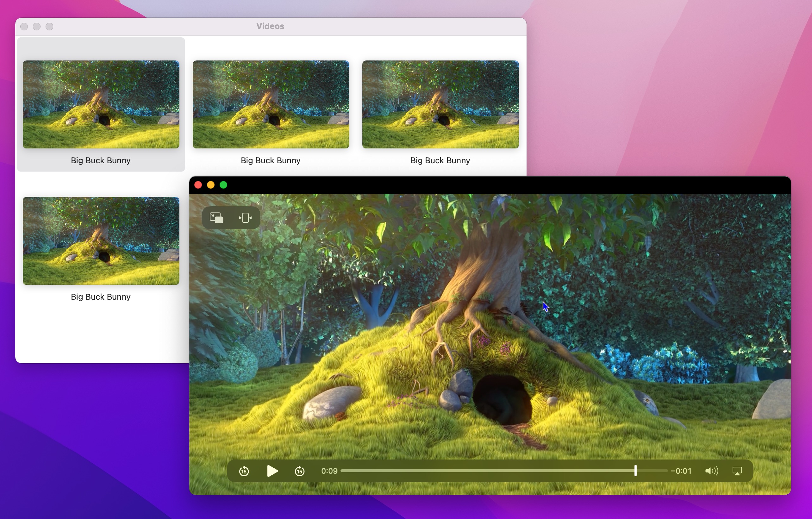Viewport: 812px width, 519px height.
Task: Select the first Big Buck Bunny thumbnail
Action: tap(101, 104)
